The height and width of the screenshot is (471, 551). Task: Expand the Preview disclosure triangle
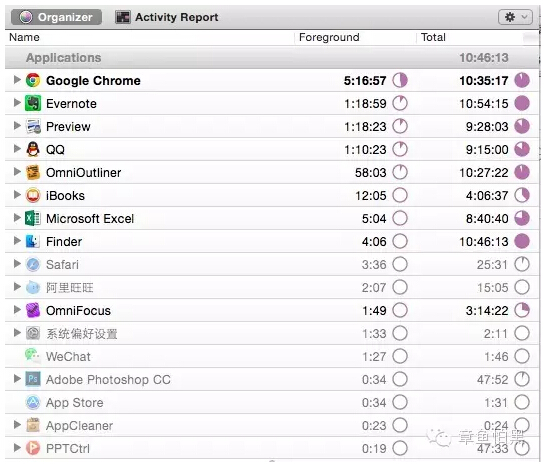click(17, 126)
